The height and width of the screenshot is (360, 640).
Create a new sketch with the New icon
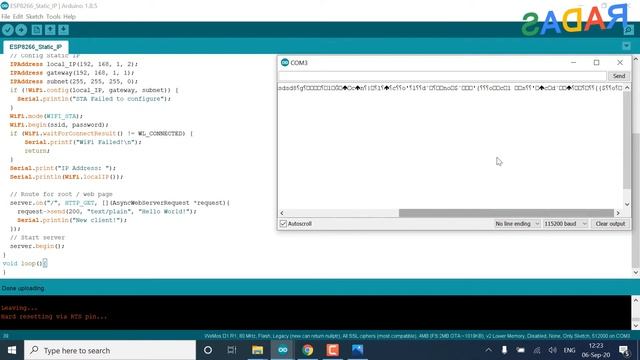(x=36, y=30)
